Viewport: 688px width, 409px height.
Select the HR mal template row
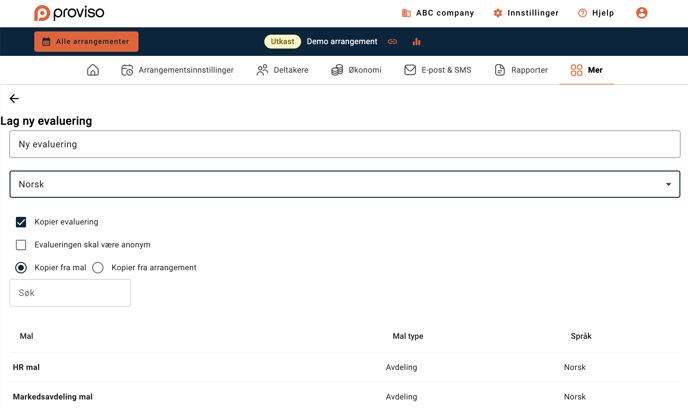pyautogui.click(x=26, y=367)
